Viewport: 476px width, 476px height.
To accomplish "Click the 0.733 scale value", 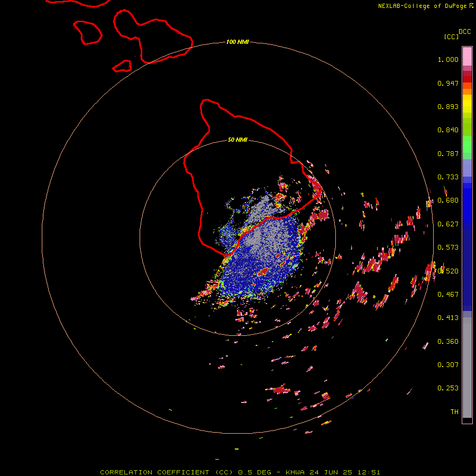I will click(448, 177).
